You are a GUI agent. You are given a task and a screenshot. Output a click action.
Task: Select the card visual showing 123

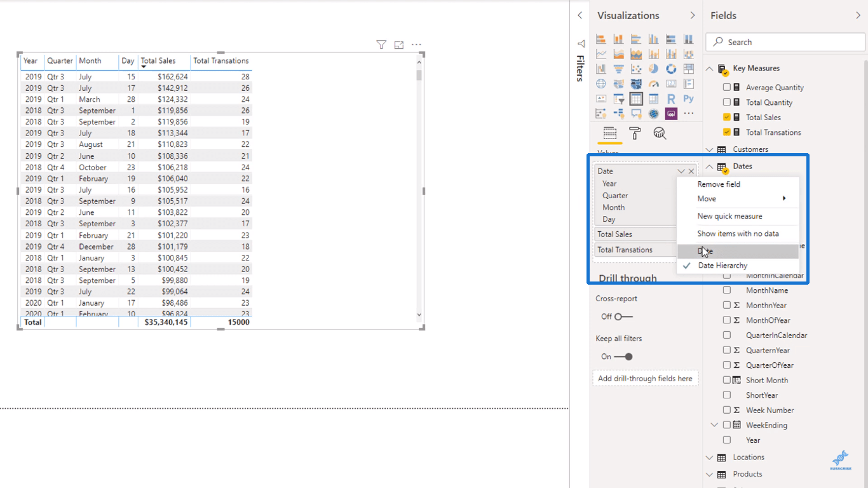pos(671,83)
